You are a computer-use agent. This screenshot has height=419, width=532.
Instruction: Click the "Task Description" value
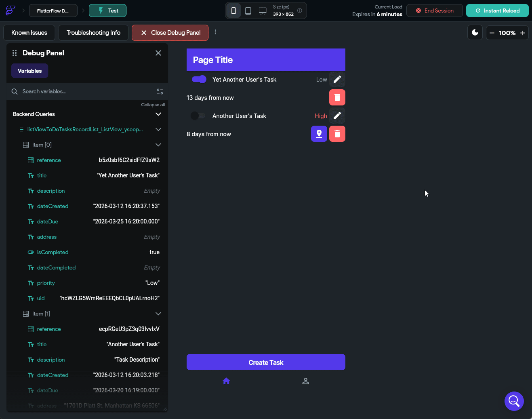point(137,360)
